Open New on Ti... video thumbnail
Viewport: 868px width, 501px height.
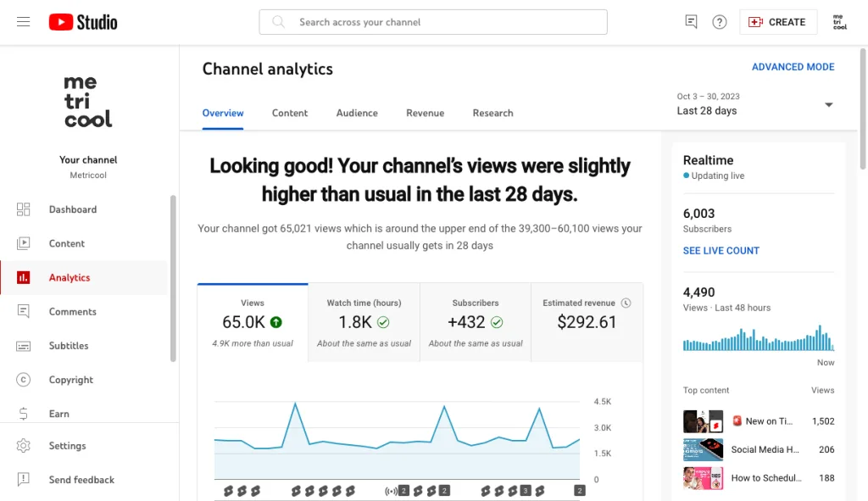[x=703, y=421]
